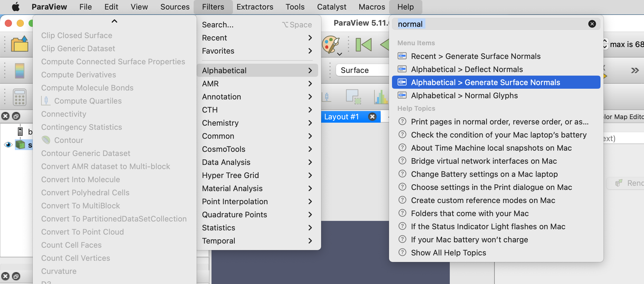Open the Sources menu

tap(175, 7)
